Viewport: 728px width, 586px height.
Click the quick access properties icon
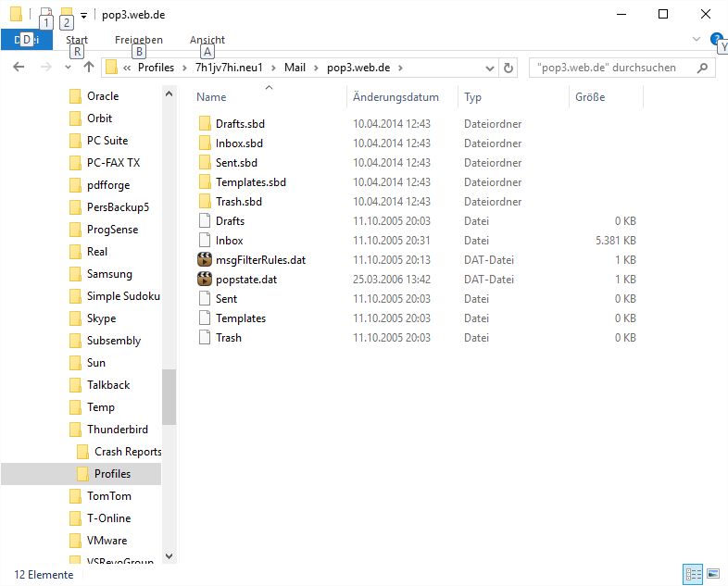(x=45, y=14)
